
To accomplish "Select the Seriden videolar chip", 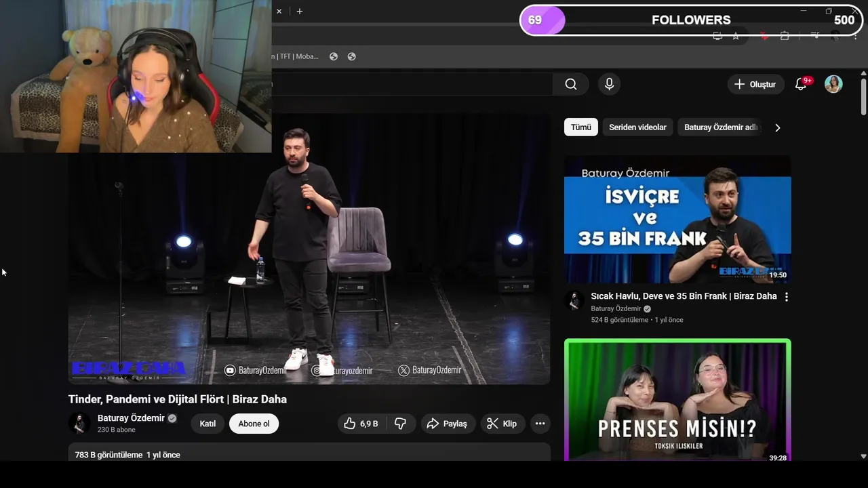I will tap(637, 127).
